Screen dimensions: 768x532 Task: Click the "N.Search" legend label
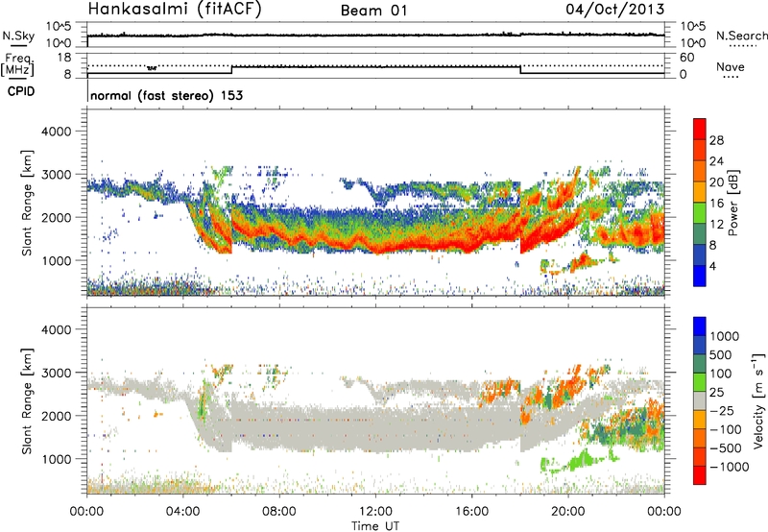point(741,36)
